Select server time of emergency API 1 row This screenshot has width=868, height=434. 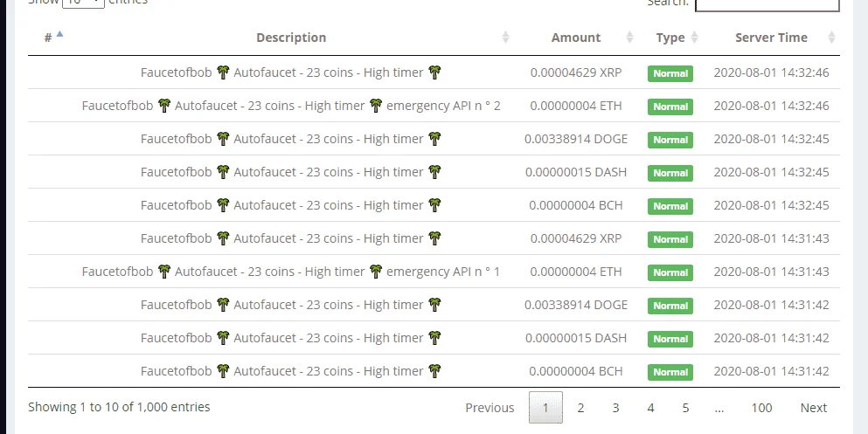pos(771,272)
